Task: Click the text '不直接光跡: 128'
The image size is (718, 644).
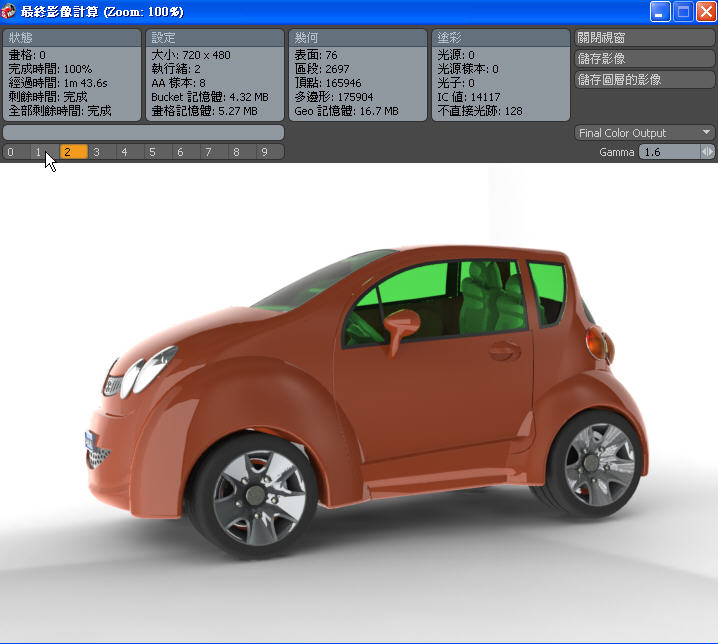Action: click(480, 111)
